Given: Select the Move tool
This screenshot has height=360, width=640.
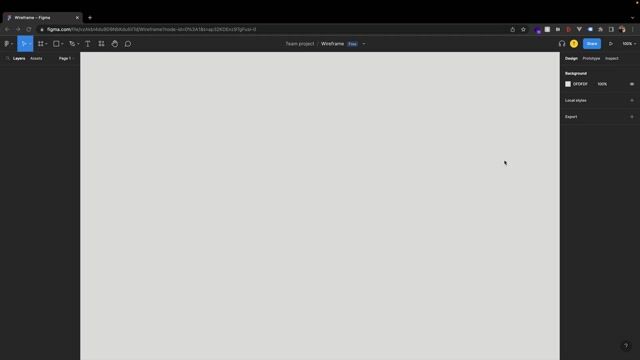Looking at the screenshot, I should coord(24,44).
